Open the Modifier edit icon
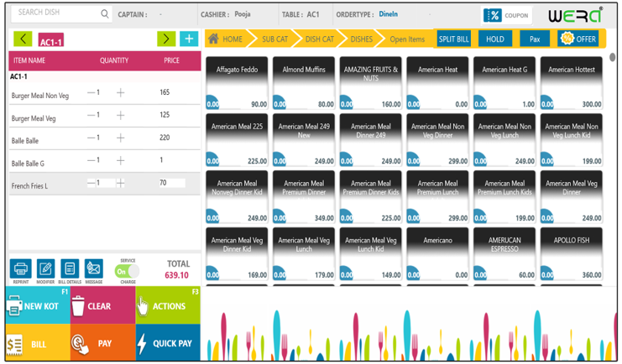Image resolution: width=622 pixels, height=364 pixels. point(45,268)
